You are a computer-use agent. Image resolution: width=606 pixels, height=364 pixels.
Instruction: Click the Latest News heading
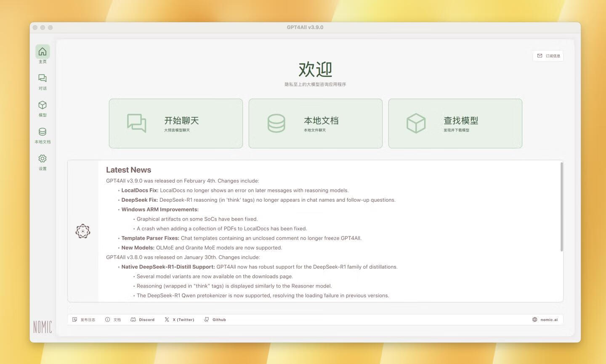point(128,170)
